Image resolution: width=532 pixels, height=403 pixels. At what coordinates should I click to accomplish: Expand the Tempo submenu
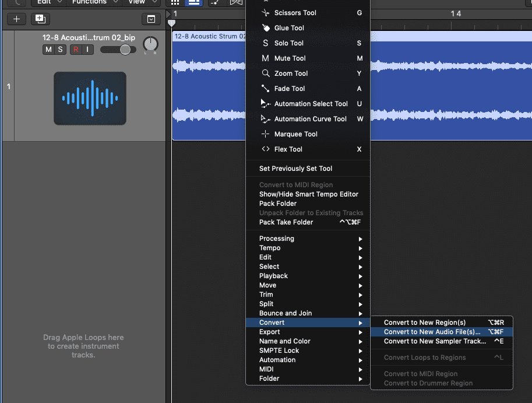coord(308,248)
